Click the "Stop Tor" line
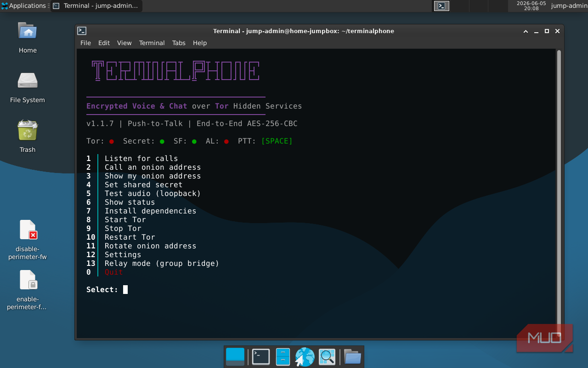The width and height of the screenshot is (588, 368). 123,228
